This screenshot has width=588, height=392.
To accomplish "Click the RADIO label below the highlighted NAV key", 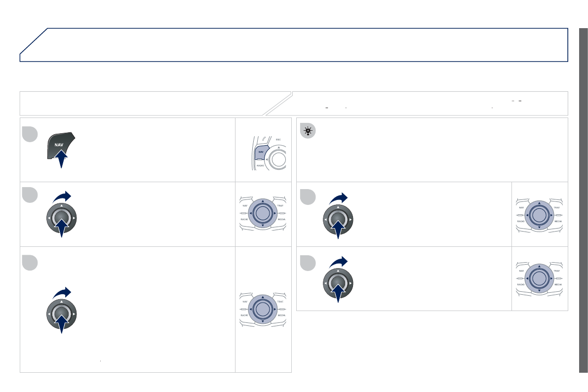I will pos(260,166).
